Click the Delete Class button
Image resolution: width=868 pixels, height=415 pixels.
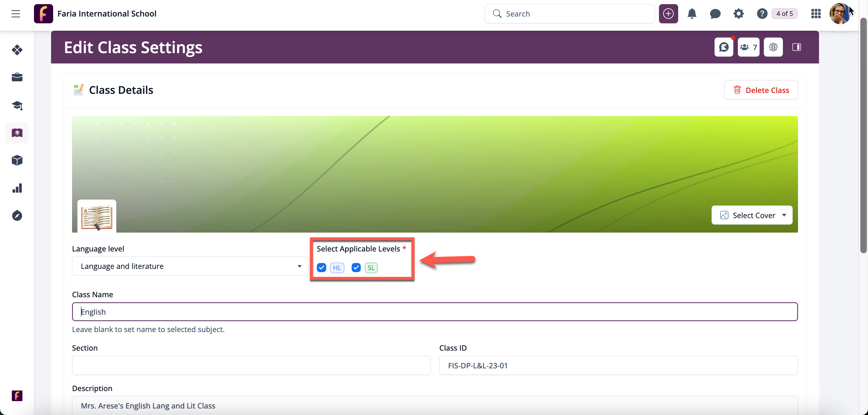pyautogui.click(x=761, y=90)
